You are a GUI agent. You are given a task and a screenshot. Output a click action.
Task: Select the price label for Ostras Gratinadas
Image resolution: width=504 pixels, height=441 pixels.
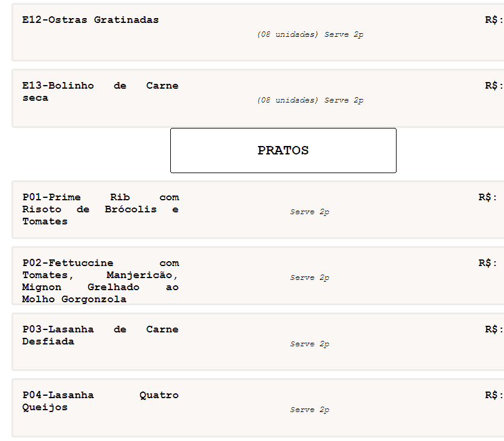[493, 20]
